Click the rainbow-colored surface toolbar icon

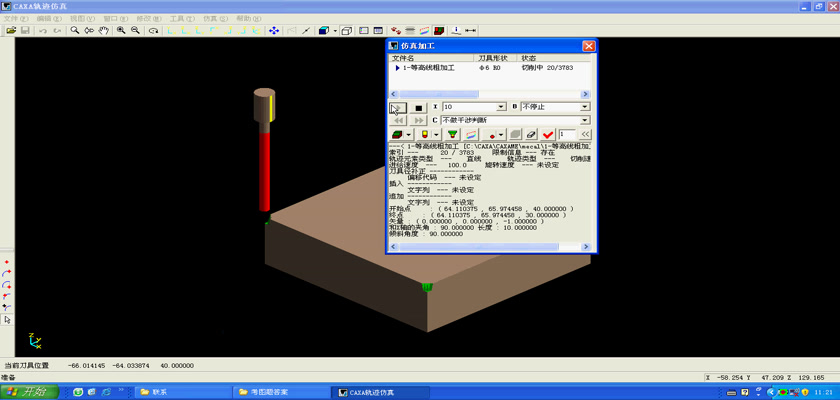click(x=425, y=31)
